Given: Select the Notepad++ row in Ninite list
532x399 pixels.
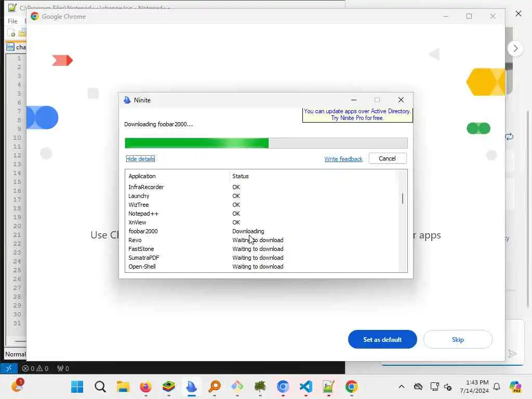Looking at the screenshot, I should pyautogui.click(x=261, y=214).
